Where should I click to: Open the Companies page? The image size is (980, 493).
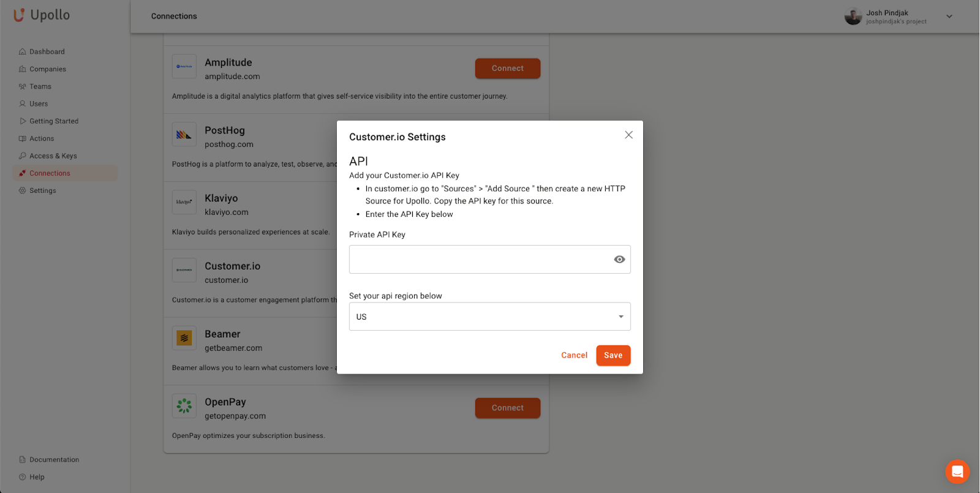[47, 69]
